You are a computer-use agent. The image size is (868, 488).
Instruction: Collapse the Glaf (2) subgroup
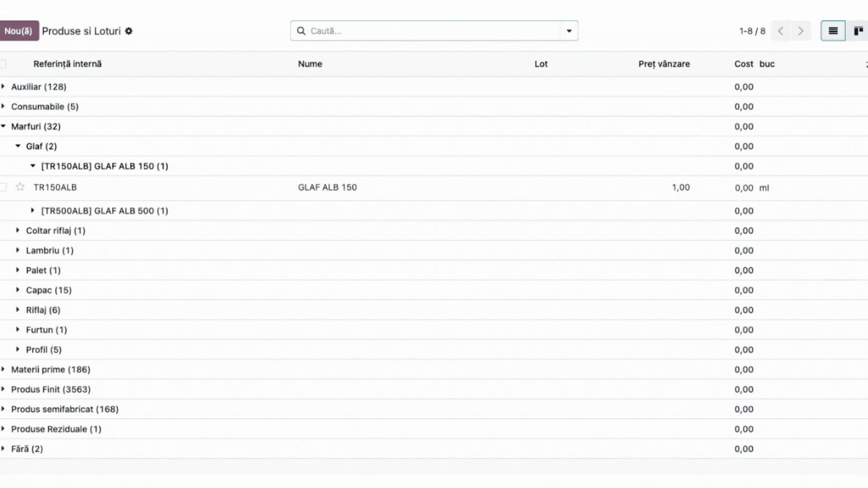point(41,146)
